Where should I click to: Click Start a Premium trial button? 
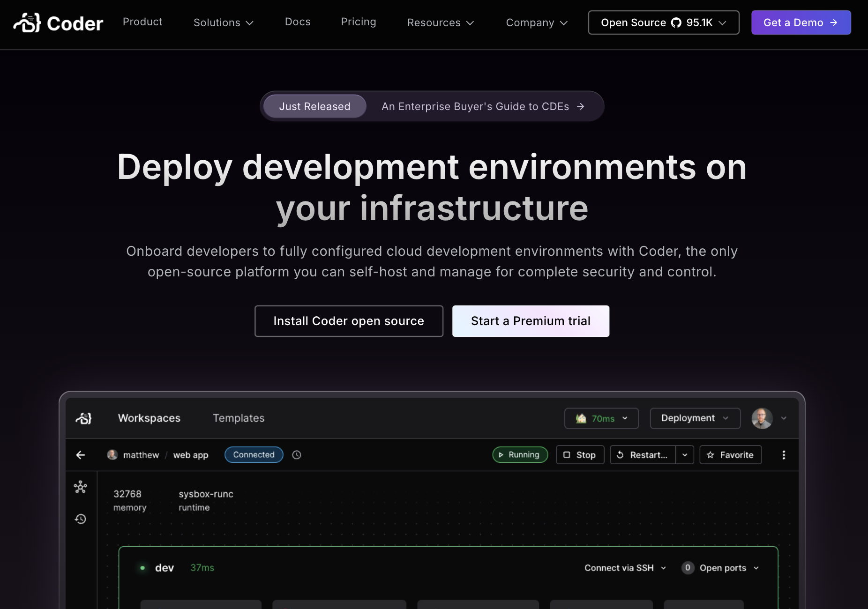[x=531, y=321]
